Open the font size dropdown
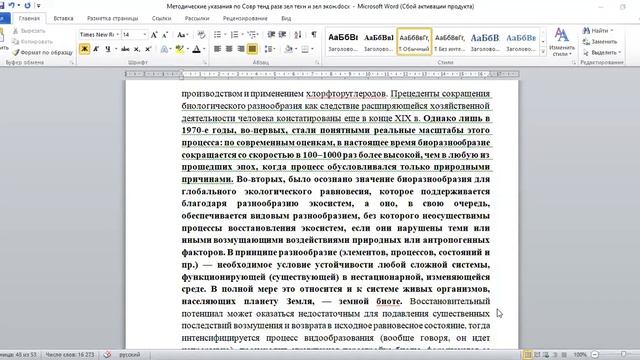The image size is (640, 360). click(144, 35)
